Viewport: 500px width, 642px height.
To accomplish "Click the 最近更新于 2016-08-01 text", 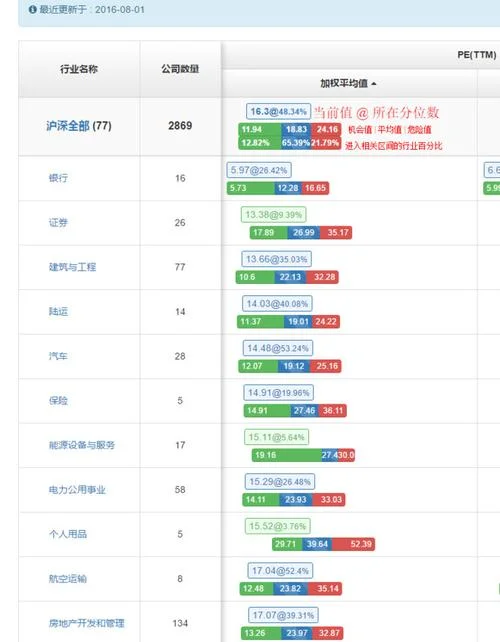I will [92, 9].
